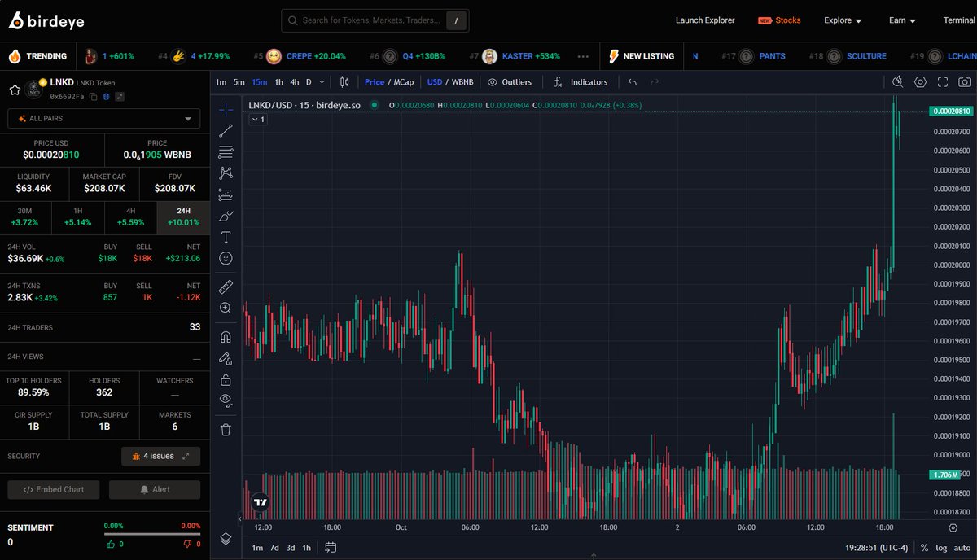Screen dimensions: 977x560
Task: Switch chart to Price mode
Action: click(x=375, y=82)
